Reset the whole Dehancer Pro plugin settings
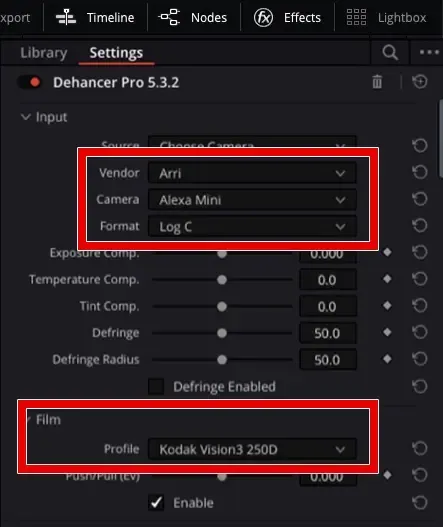The height and width of the screenshot is (527, 443). [420, 82]
